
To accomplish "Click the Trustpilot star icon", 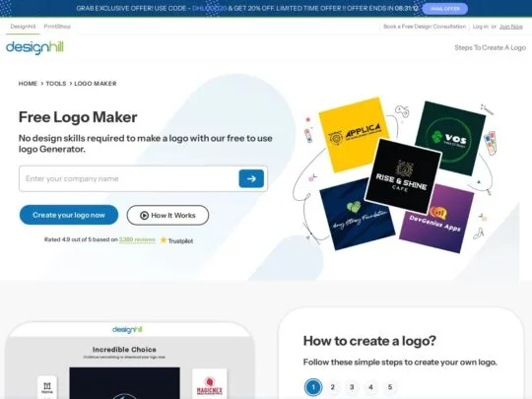I will [x=164, y=240].
